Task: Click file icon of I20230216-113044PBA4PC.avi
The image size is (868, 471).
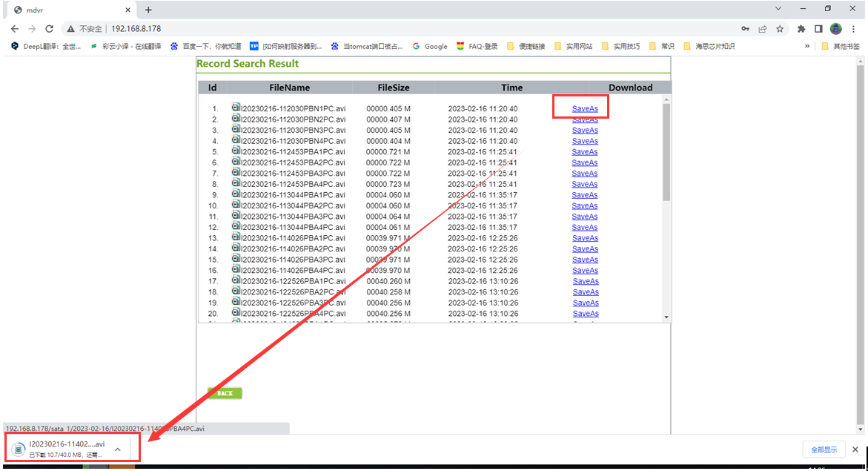Action: point(236,225)
